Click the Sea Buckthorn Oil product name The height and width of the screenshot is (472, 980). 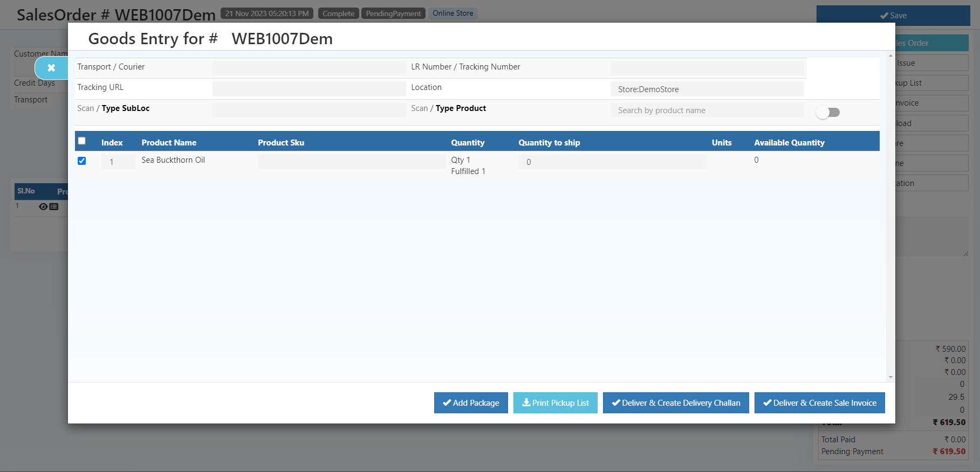173,160
